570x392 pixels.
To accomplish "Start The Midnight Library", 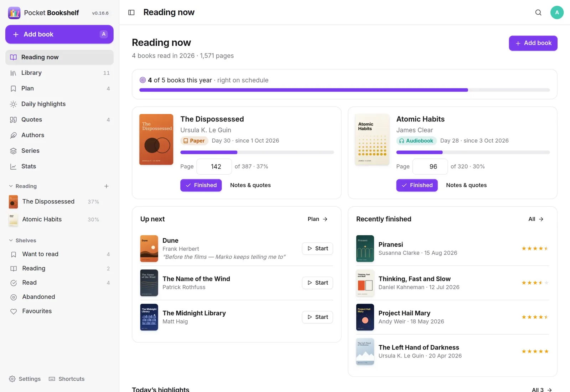I will pos(317,317).
